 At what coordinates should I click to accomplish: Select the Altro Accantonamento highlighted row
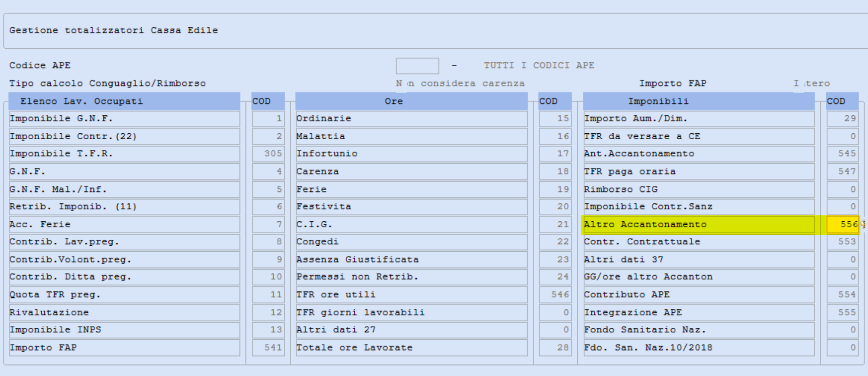pos(699,224)
